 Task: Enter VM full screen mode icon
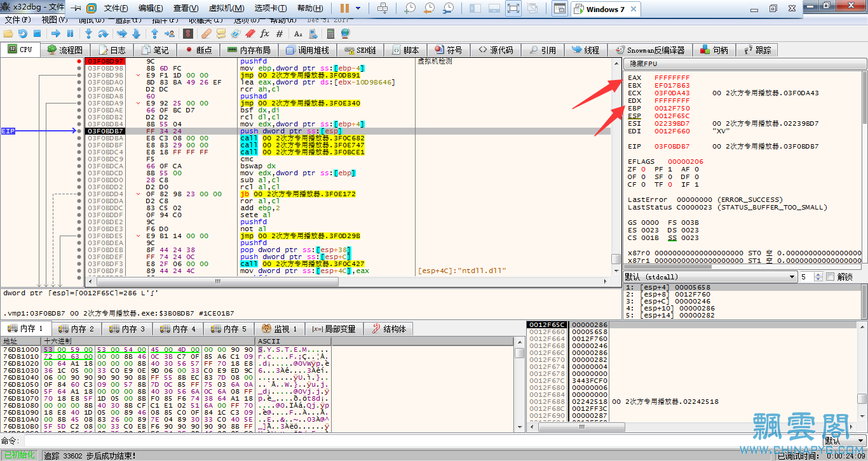click(x=513, y=8)
